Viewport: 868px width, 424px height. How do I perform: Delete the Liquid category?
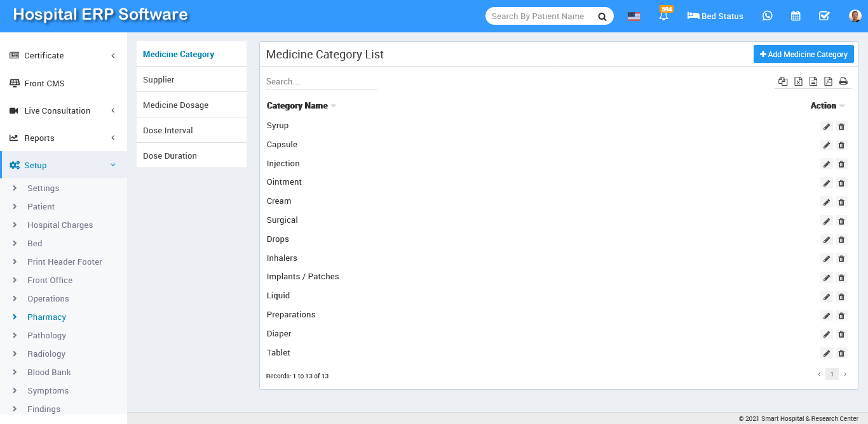841,296
